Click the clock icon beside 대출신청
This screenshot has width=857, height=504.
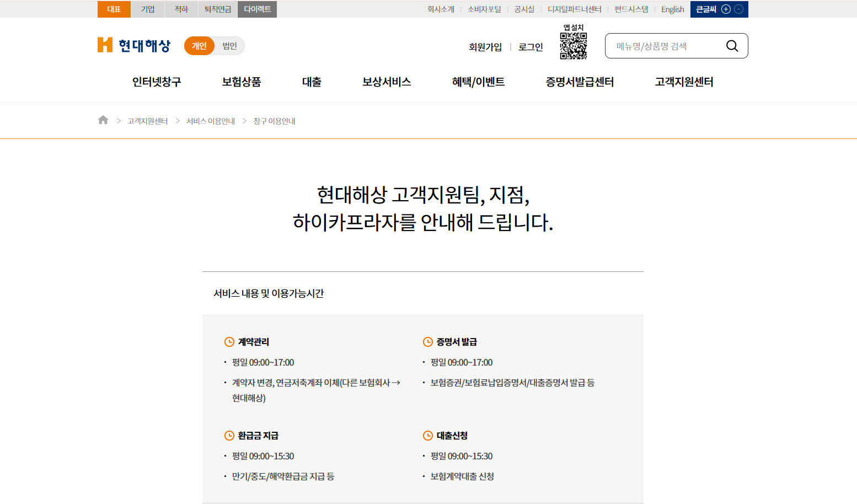[428, 436]
